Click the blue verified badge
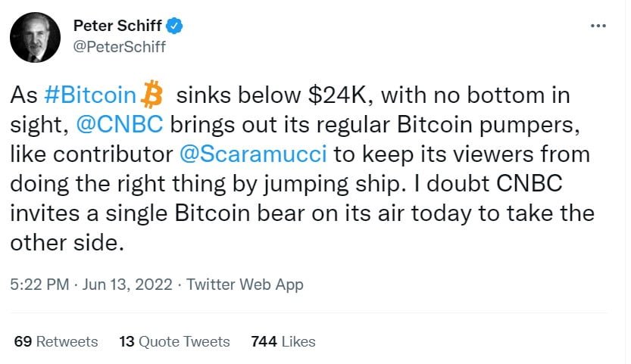Screen dimensions: 631x364 [175, 26]
